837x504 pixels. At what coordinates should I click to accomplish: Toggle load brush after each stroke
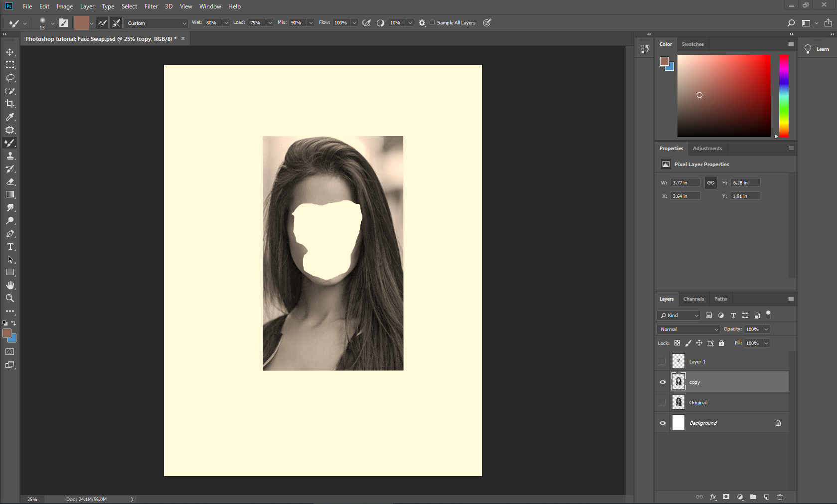[x=103, y=23]
